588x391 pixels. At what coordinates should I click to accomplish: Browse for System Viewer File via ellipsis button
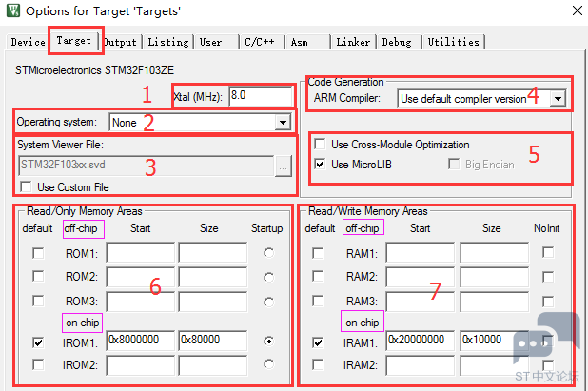[283, 165]
